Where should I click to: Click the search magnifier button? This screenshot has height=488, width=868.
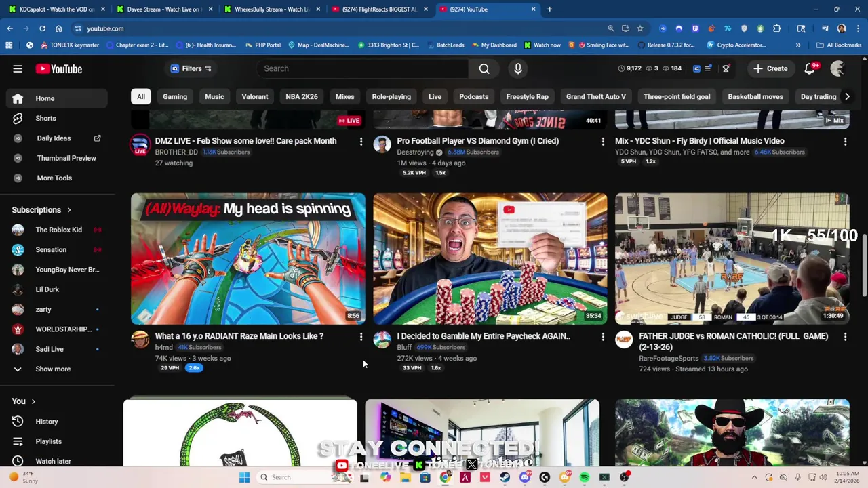[484, 68]
